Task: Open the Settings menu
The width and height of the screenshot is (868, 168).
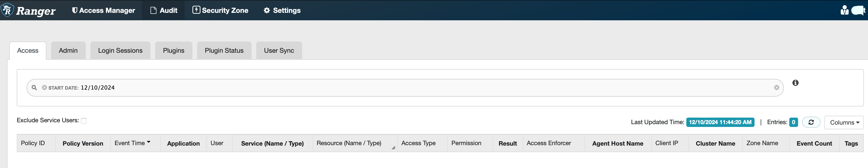Action: (x=282, y=10)
